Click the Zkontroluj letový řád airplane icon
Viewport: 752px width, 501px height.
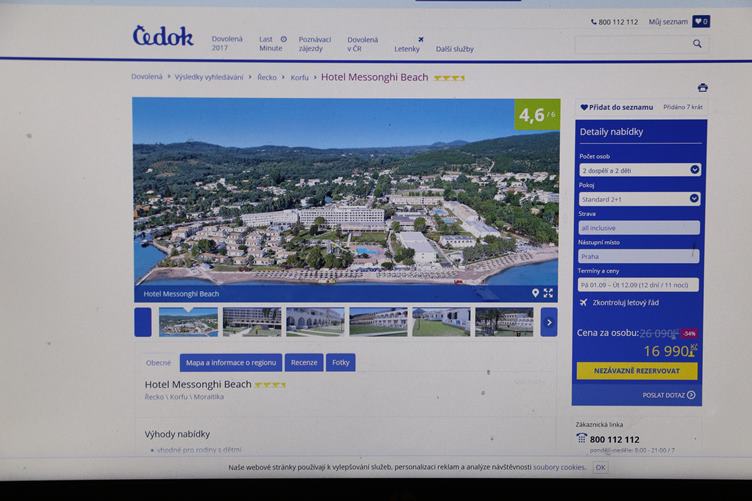click(583, 303)
